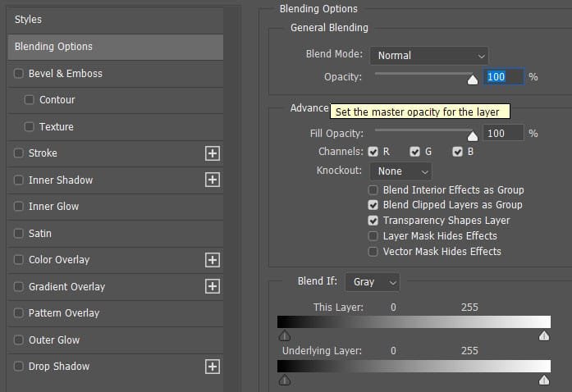
Task: Expand the Blend If Gray dropdown
Action: coord(373,281)
